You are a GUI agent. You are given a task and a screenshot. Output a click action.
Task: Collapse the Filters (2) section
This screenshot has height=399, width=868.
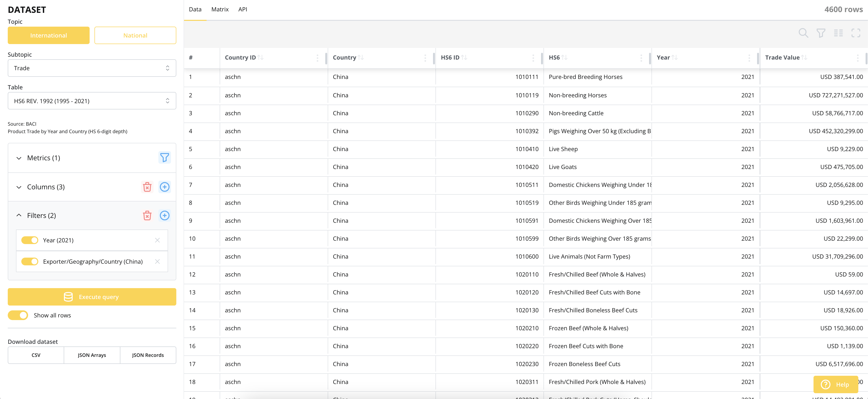19,216
